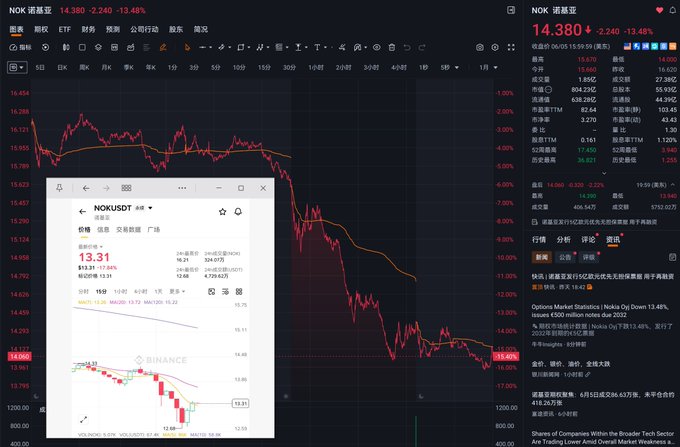Screen dimensions: 680x447
Task: Click the trash delete drawings icon
Action: click(x=392, y=47)
